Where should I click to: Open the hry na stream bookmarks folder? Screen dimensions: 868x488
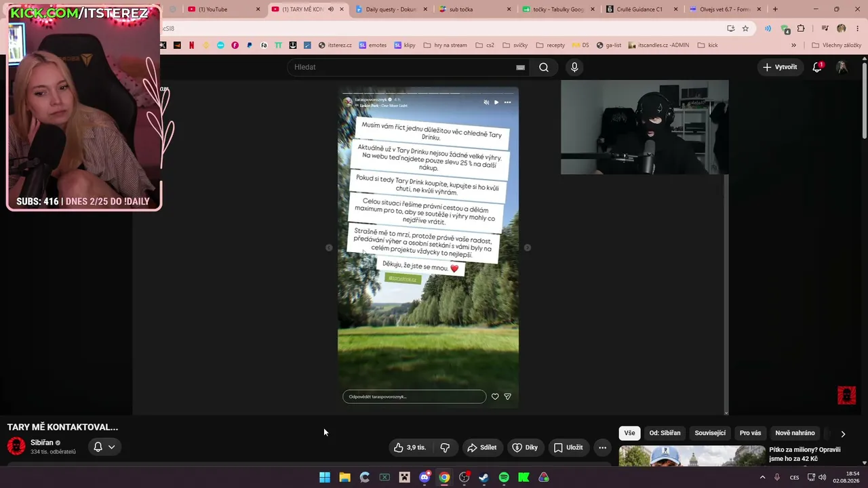445,45
